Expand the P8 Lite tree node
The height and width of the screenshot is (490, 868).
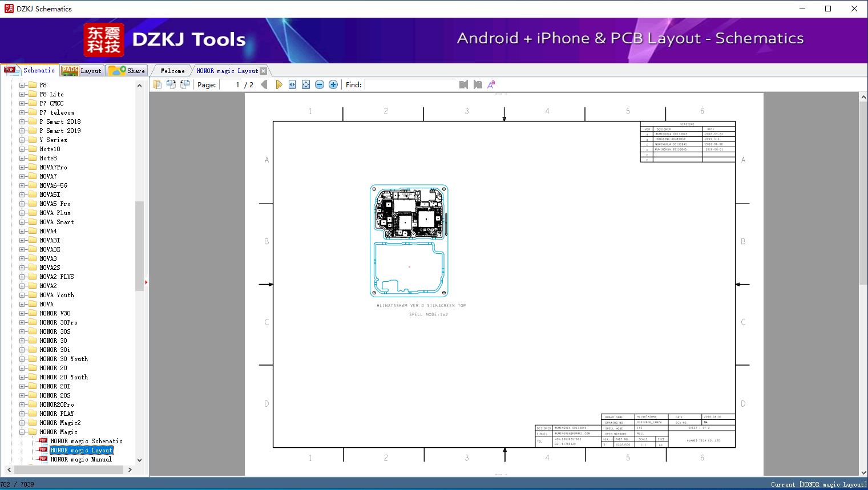coord(22,94)
